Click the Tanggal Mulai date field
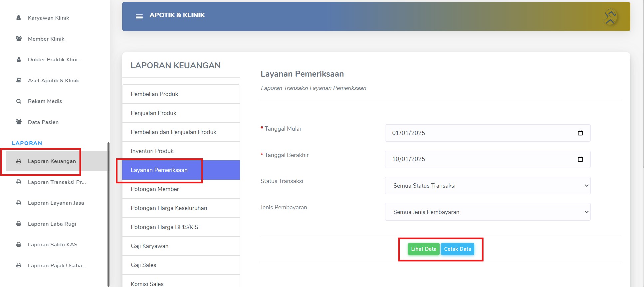The image size is (644, 287). [488, 133]
